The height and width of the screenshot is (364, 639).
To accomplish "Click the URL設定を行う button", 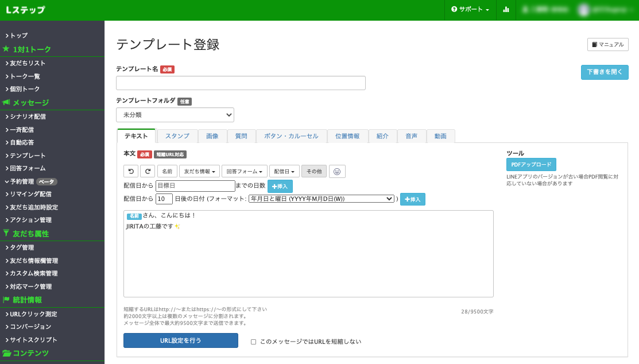I will (181, 340).
